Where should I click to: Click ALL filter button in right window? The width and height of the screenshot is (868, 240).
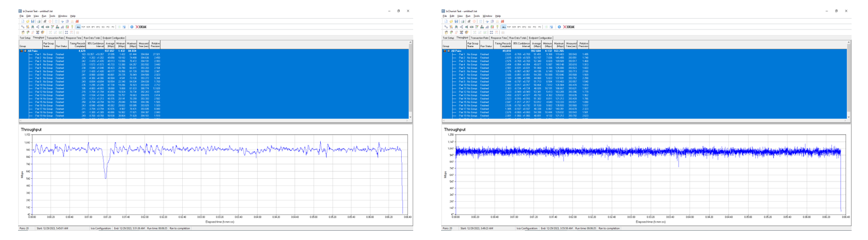504,27
